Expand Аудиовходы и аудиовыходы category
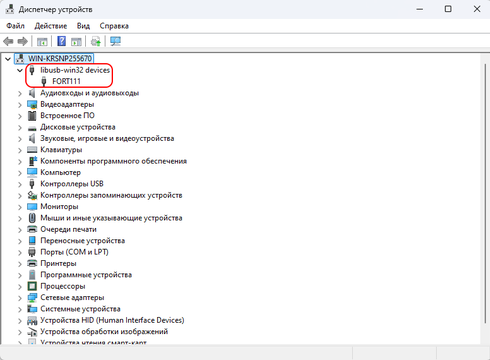The width and height of the screenshot is (490, 360). [x=20, y=93]
